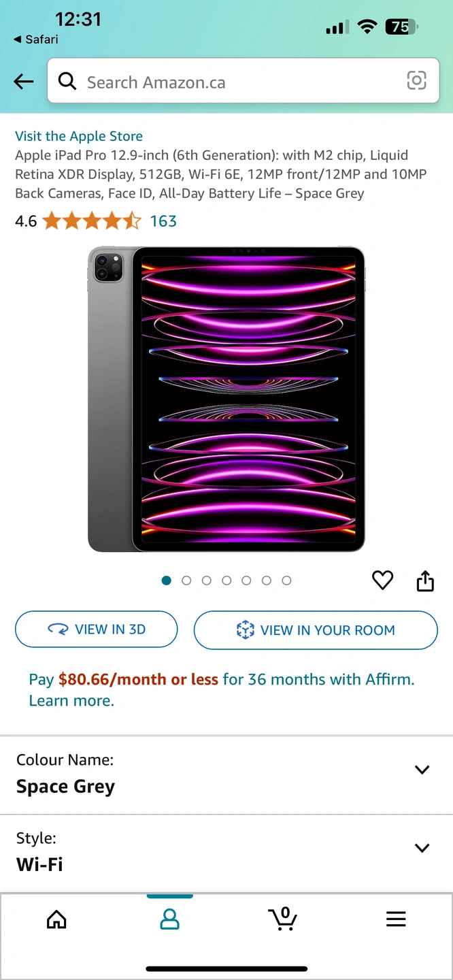453x980 pixels.
Task: Open the hamburger menu
Action: click(396, 919)
